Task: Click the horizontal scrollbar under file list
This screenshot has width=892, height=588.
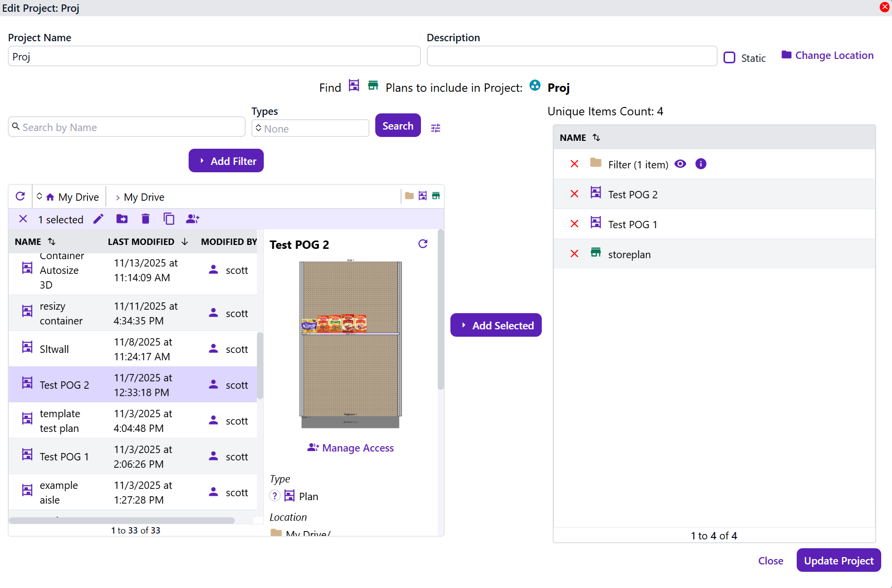Action: click(x=122, y=520)
